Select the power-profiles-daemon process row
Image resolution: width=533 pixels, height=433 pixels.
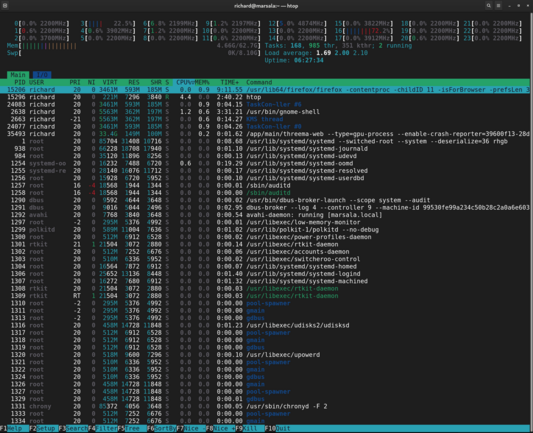[x=265, y=237]
